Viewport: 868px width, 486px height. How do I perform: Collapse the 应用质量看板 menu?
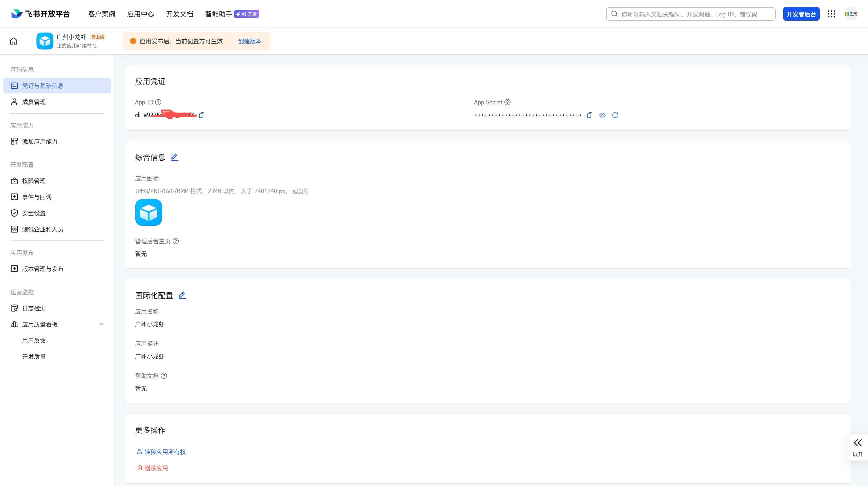click(x=101, y=324)
